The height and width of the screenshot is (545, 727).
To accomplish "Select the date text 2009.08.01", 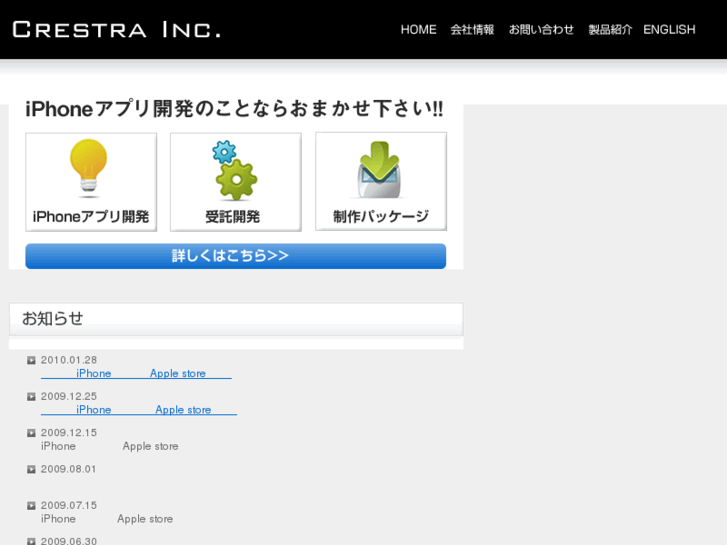I will pos(69,469).
